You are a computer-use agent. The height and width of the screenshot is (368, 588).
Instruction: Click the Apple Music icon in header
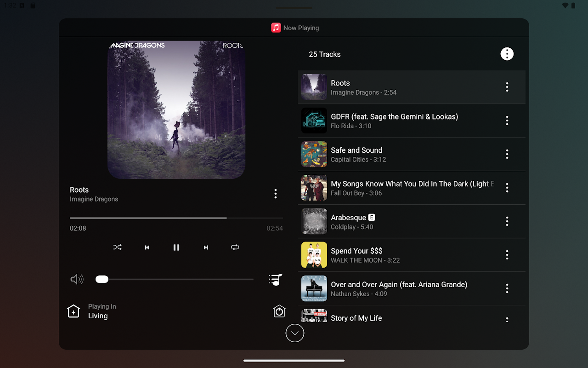tap(276, 28)
